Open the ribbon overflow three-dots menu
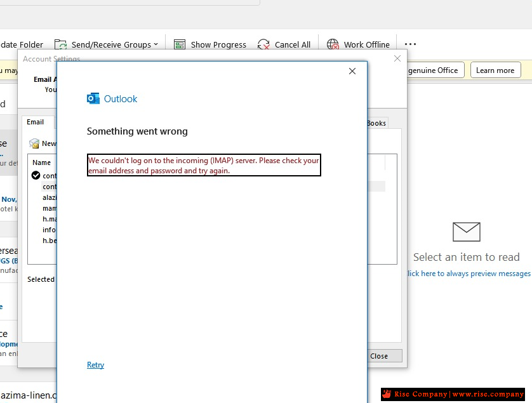 410,44
